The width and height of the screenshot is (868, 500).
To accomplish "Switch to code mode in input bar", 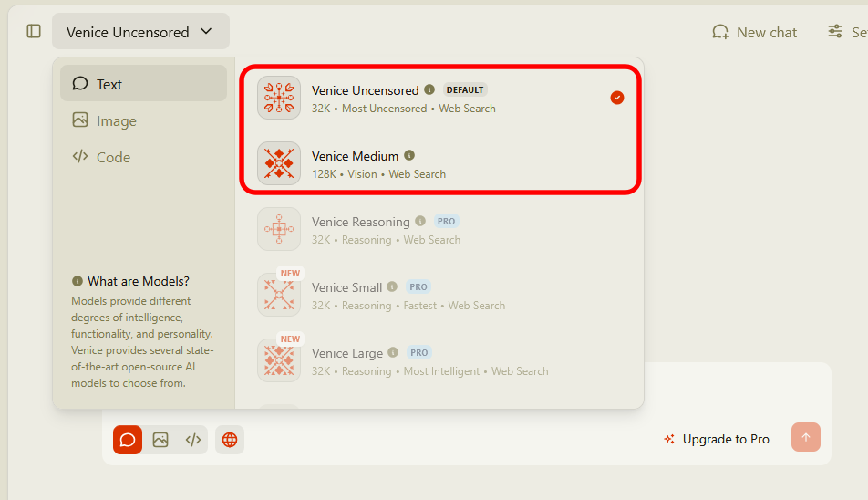I will click(x=192, y=440).
